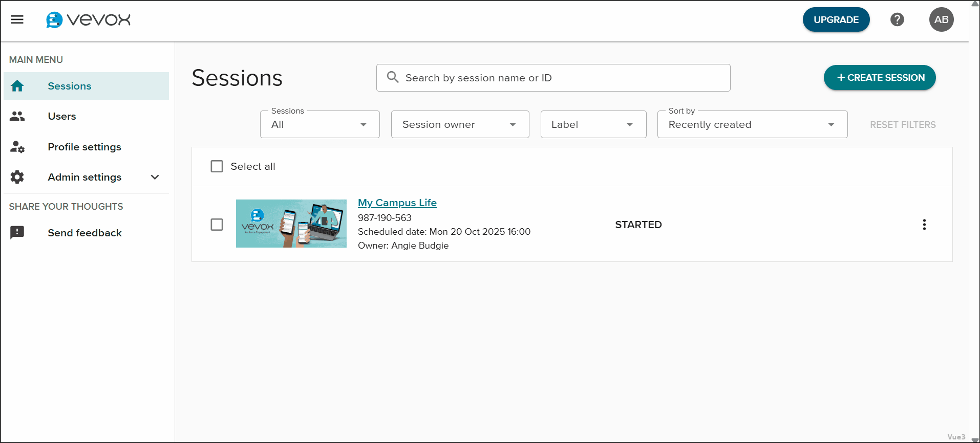Screen dimensions: 980x443
Task: Open the Sort by Recently created dropdown
Action: coord(752,124)
